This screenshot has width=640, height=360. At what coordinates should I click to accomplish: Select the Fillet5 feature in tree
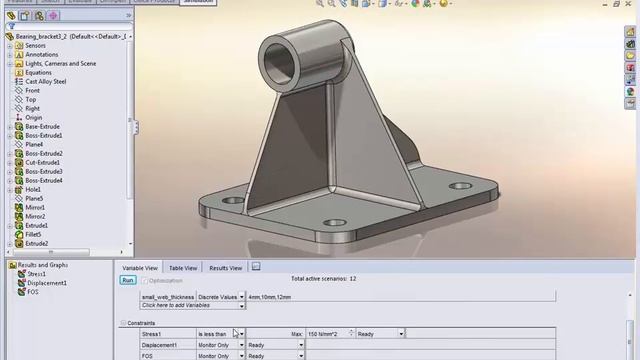33,234
